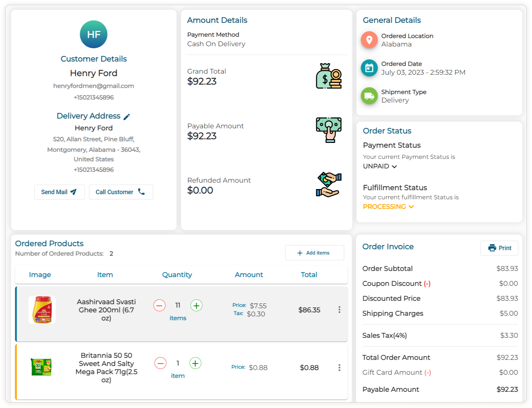Click the Send Mail button
Viewport: 532px width, 408px height.
(x=59, y=192)
